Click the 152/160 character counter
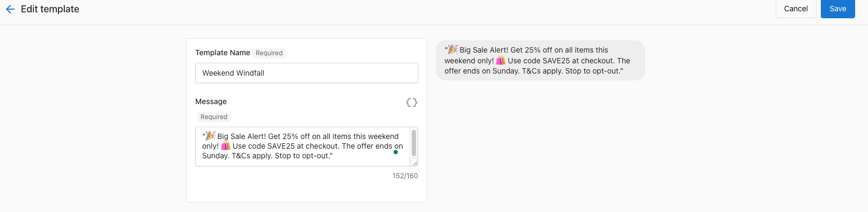Image resolution: width=868 pixels, height=212 pixels. click(x=405, y=176)
